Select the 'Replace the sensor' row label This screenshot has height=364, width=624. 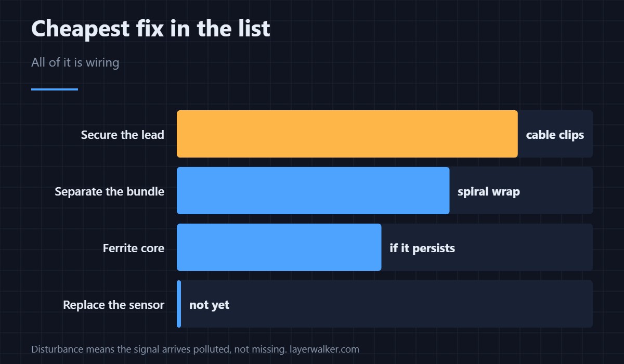[x=114, y=305]
